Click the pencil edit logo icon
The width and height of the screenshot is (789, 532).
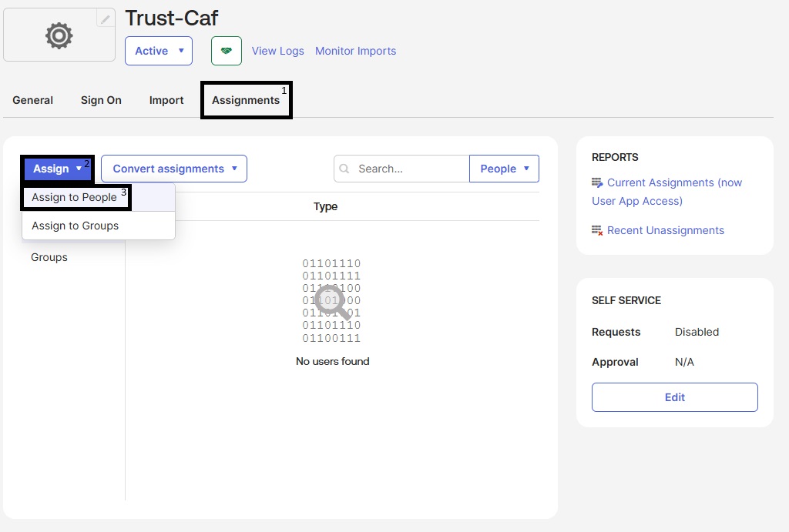pyautogui.click(x=105, y=19)
